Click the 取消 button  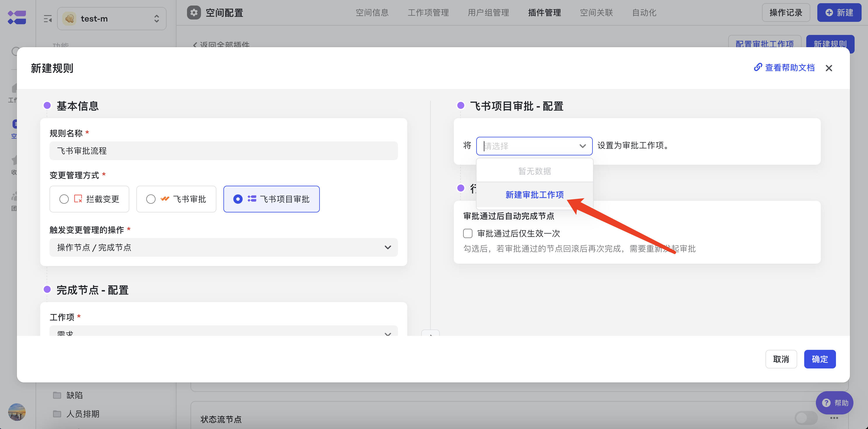[781, 359]
